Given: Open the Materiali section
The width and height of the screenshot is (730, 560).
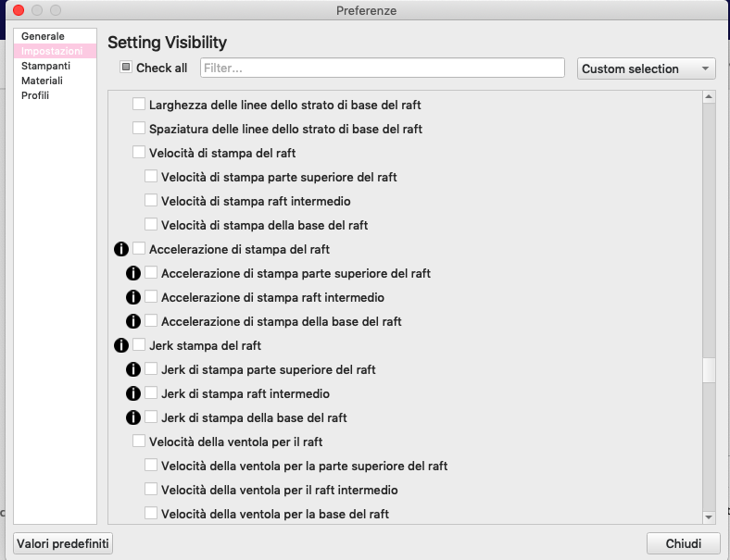Looking at the screenshot, I should [42, 81].
